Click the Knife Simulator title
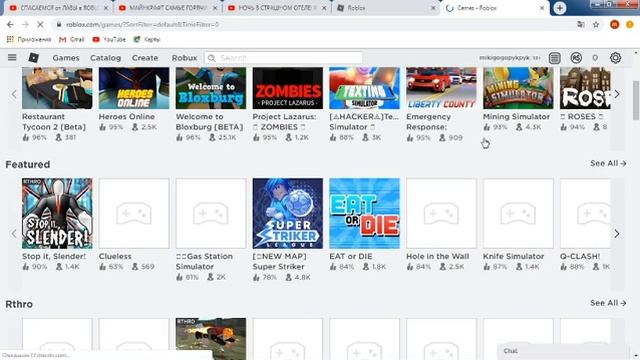Viewport: 640px width, 360px height. [x=513, y=256]
